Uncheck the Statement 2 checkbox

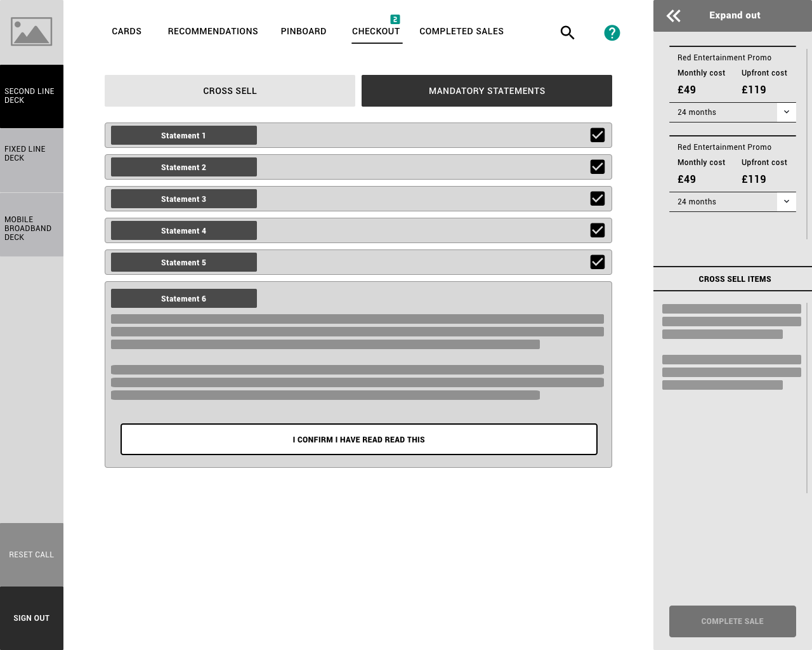pos(598,167)
